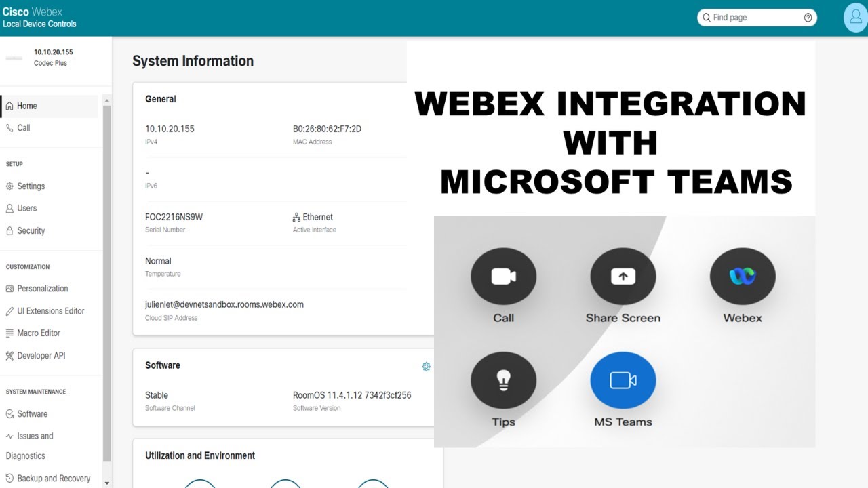The image size is (868, 488).
Task: Click the UI Extensions Editor pencil icon
Action: (x=9, y=311)
